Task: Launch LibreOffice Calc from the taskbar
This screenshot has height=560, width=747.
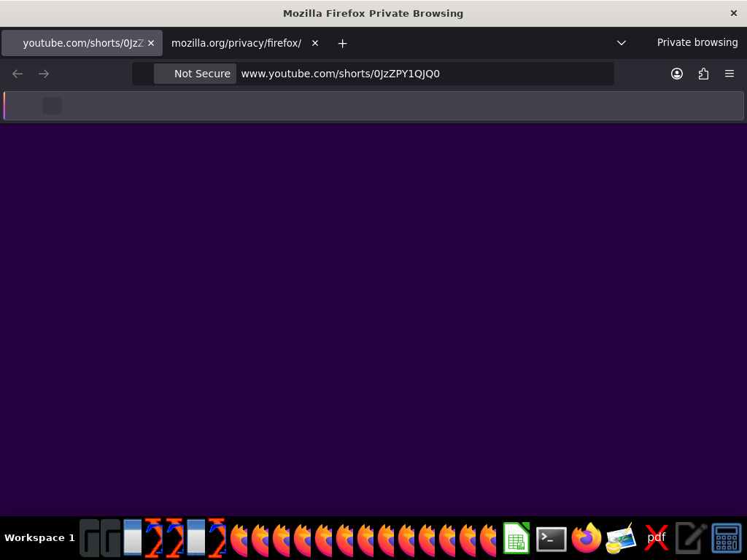Action: coord(516,538)
